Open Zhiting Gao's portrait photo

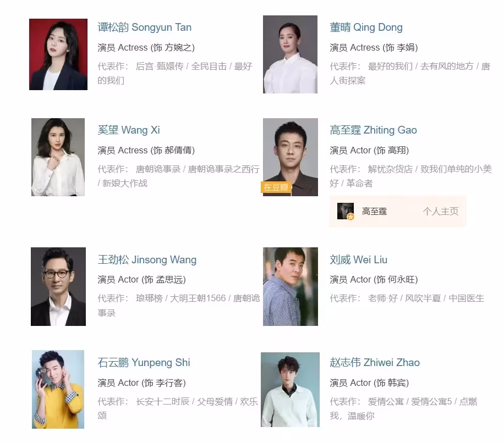click(291, 157)
